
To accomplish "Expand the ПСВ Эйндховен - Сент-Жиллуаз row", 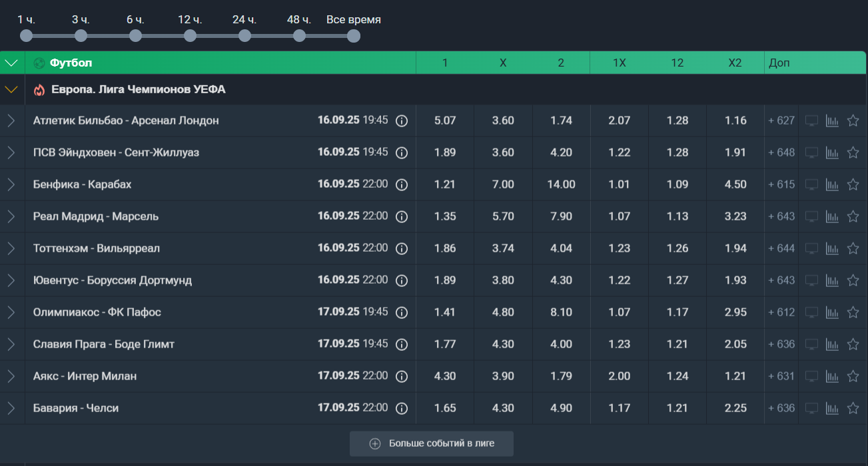I will click(x=11, y=152).
